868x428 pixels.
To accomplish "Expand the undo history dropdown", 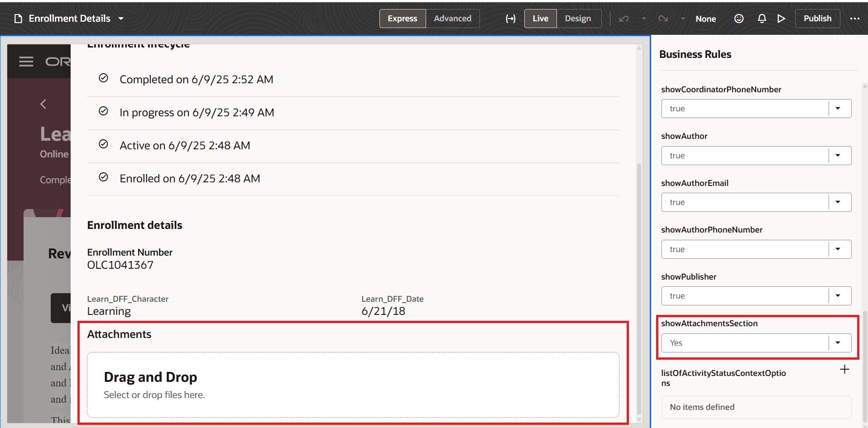I will point(643,19).
